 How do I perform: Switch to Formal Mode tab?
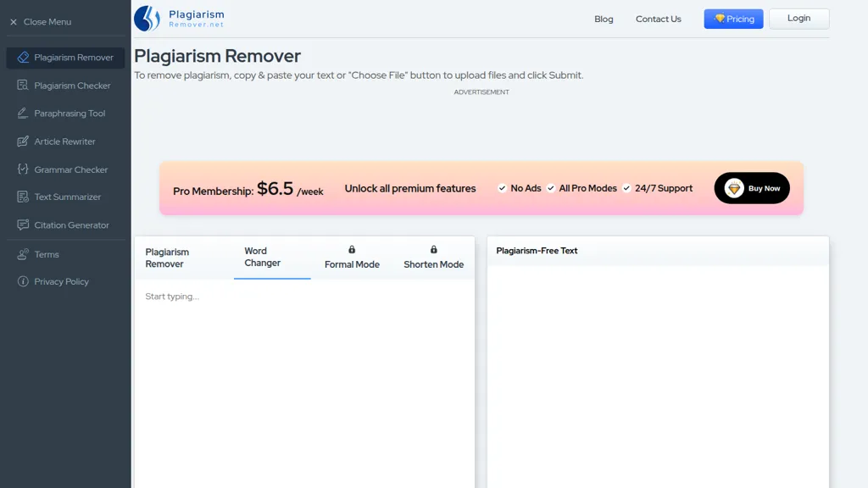352,258
